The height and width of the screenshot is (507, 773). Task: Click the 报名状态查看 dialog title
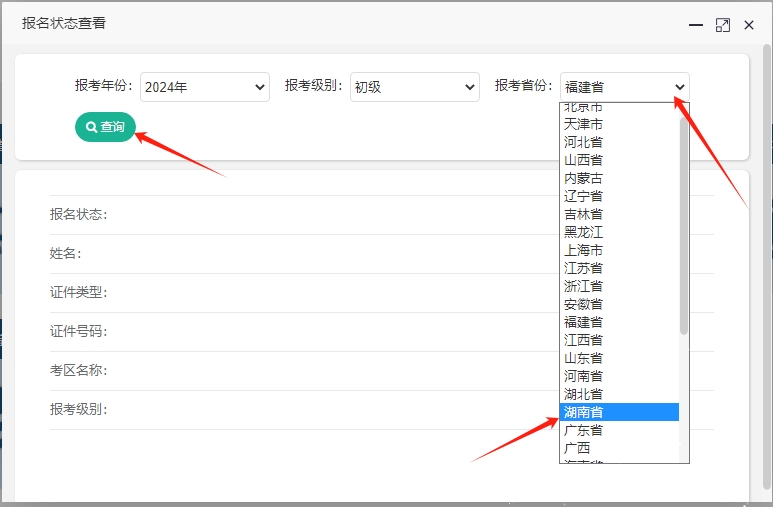(x=64, y=23)
